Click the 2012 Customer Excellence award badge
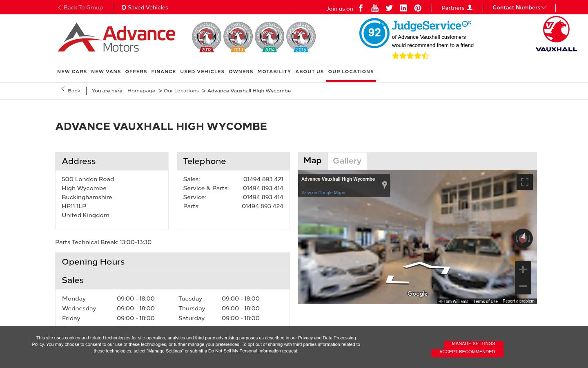The height and width of the screenshot is (368, 588). (207, 37)
